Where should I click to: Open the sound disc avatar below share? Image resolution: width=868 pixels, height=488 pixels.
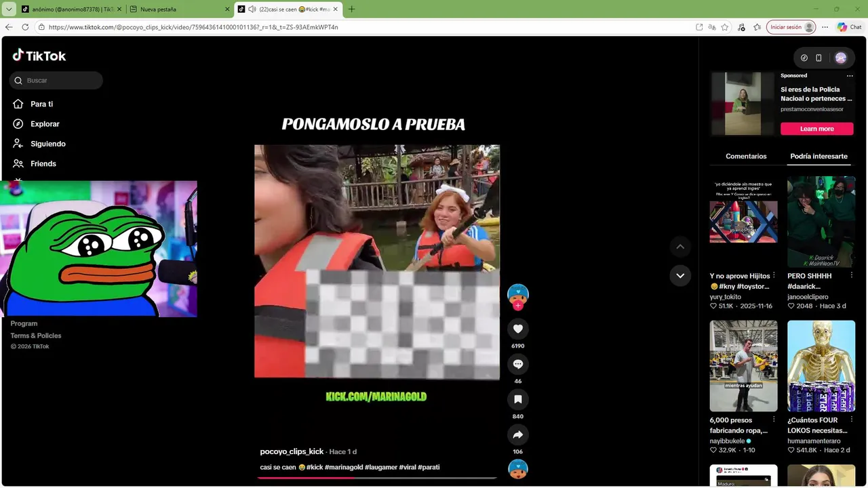tap(518, 469)
